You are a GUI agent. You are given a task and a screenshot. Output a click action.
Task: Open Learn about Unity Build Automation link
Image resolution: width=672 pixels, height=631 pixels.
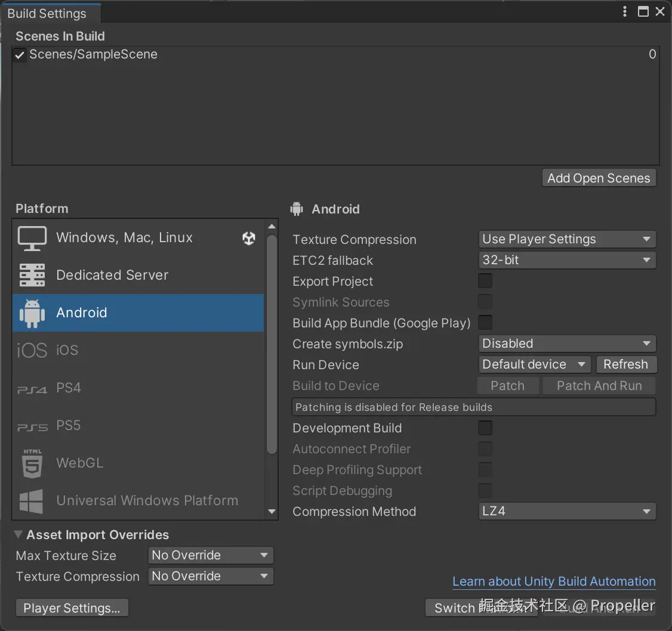point(554,581)
